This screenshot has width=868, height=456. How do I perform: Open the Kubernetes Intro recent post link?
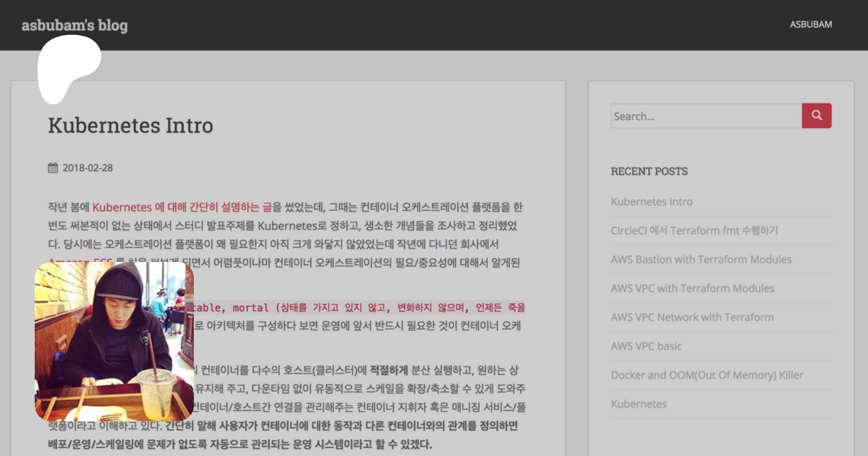point(651,202)
